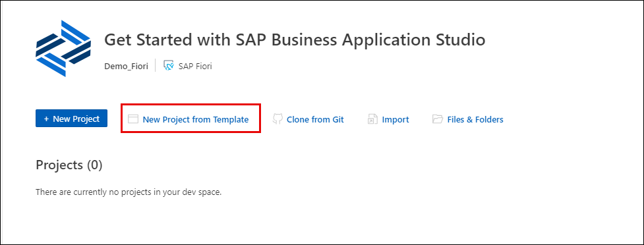
Task: Click the Import document arrow icon
Action: 372,119
